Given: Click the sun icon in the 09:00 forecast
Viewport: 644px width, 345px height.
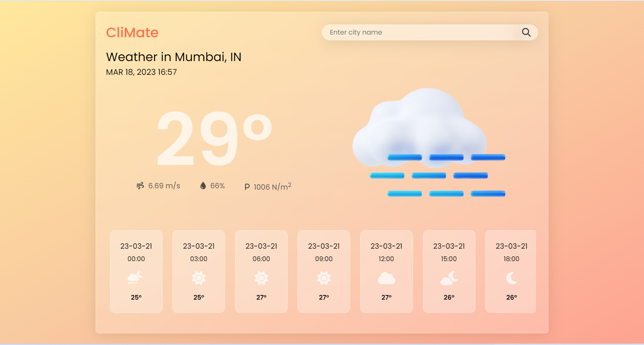Looking at the screenshot, I should pyautogui.click(x=324, y=278).
